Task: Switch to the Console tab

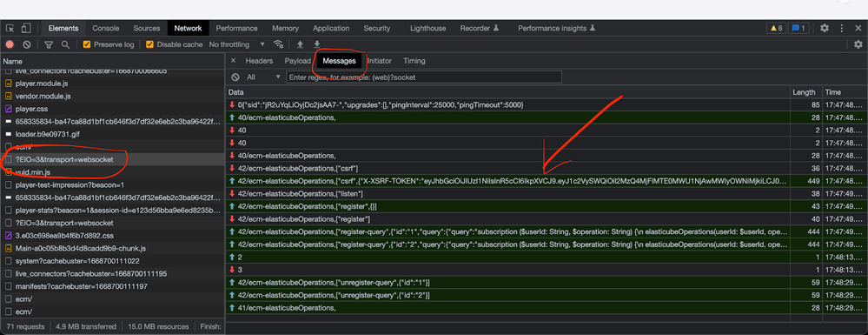Action: pos(106,28)
